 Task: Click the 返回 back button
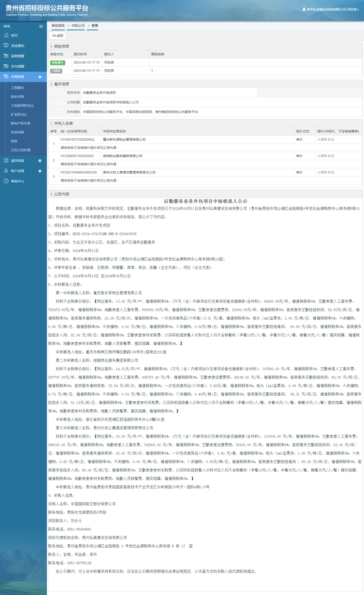coord(58,36)
